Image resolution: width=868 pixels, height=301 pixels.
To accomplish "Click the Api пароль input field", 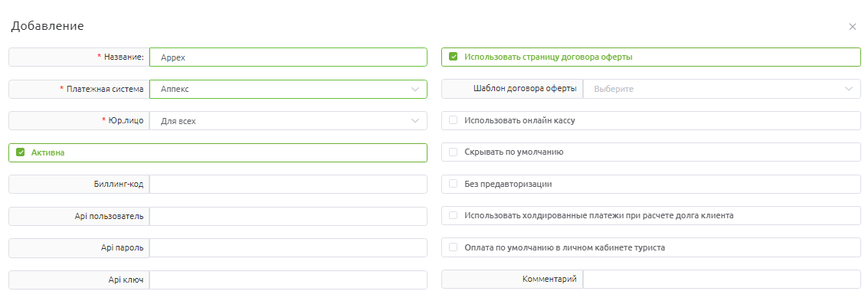I will point(288,248).
